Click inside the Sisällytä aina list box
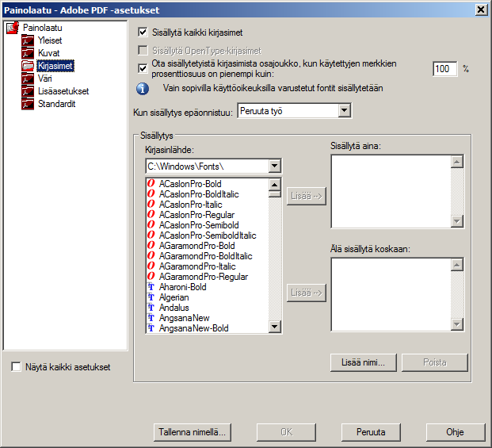This screenshot has height=448, width=492. click(391, 192)
